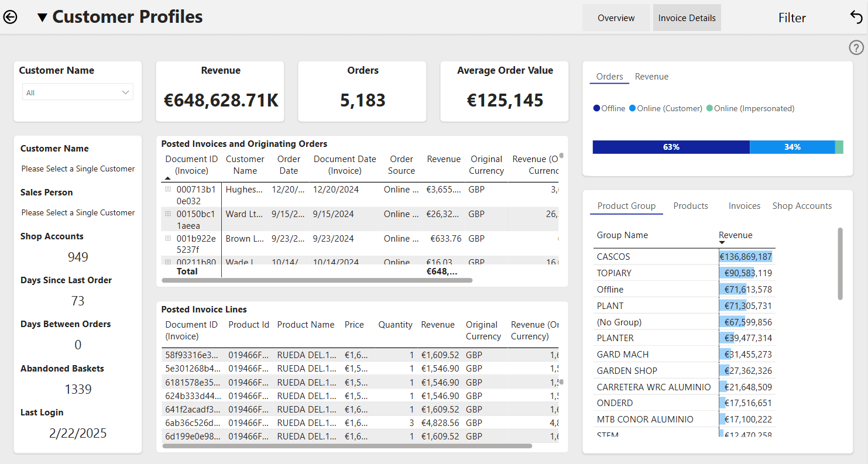The width and height of the screenshot is (868, 464).
Task: Expand invoice row 00150bc11aeea
Action: pyautogui.click(x=168, y=214)
